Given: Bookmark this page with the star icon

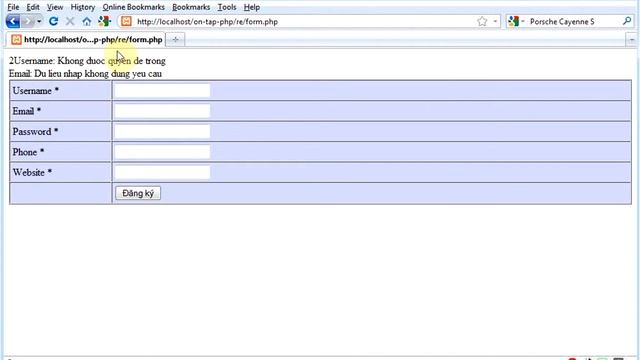Looking at the screenshot, I should pyautogui.click(x=482, y=21).
